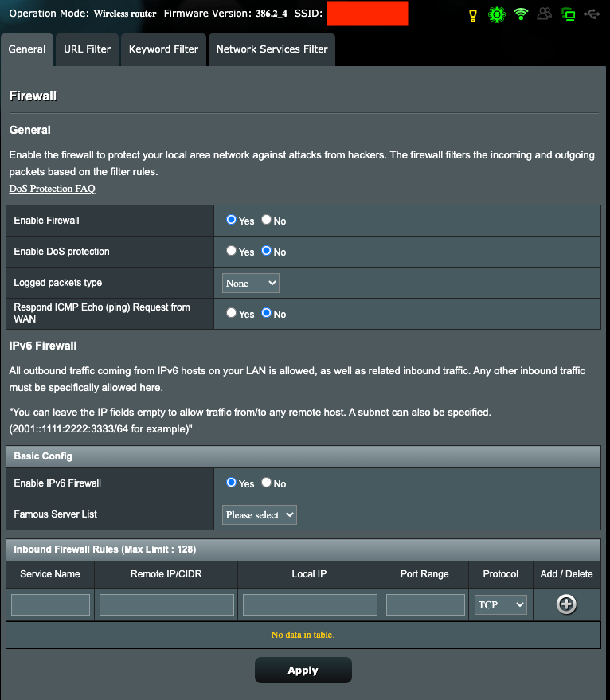Open the Logged packets type dropdown
Screen dimensions: 610x700
251,283
